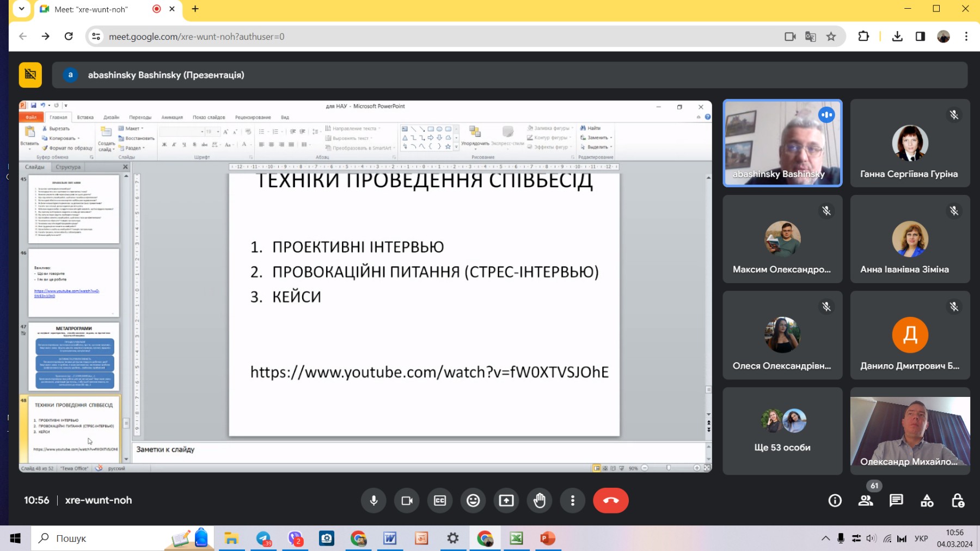
Task: Toggle the microphone in the Meet toolbar
Action: pos(373,500)
